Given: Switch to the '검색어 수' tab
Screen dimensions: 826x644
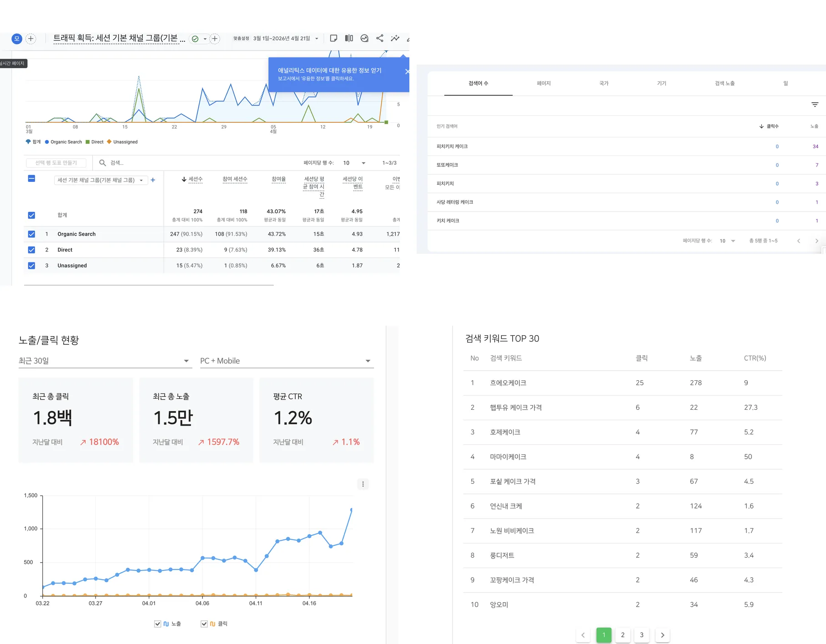Looking at the screenshot, I should pyautogui.click(x=478, y=83).
